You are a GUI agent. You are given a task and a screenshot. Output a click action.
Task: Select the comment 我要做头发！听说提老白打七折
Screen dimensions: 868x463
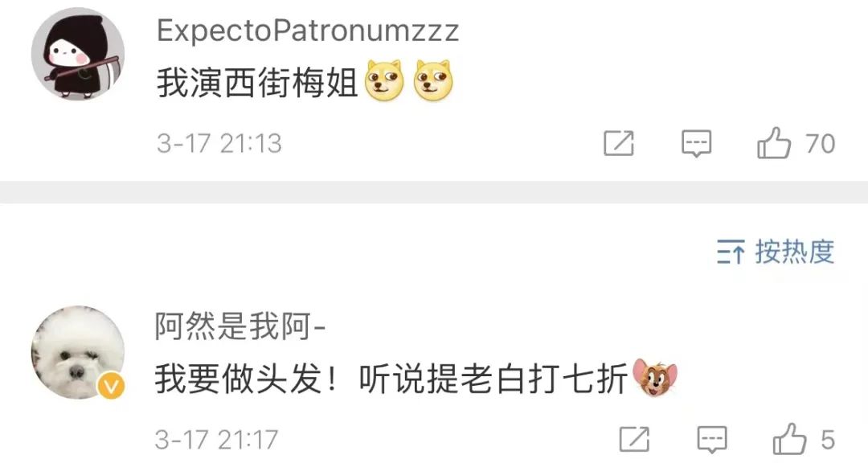click(391, 379)
